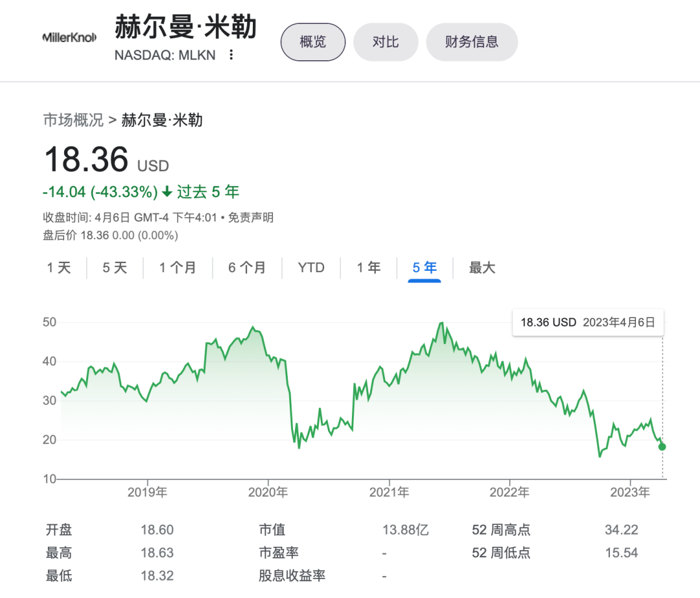Select the 1 天 time range
Screen dimensions: 700x598
59,268
